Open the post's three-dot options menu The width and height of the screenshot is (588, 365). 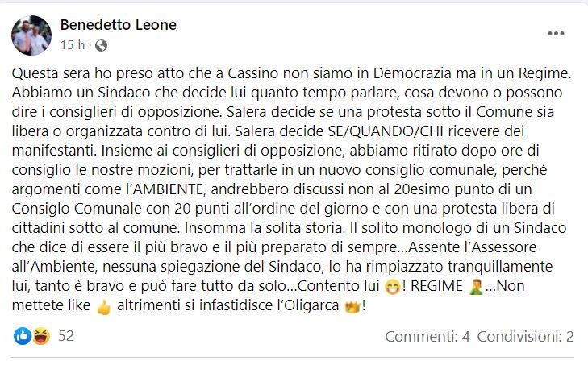point(557,33)
